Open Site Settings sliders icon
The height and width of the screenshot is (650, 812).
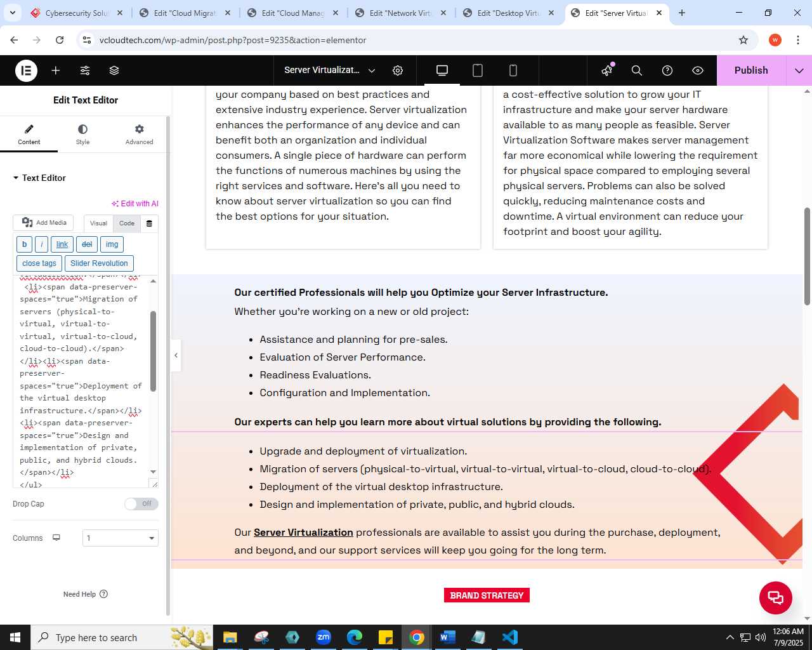(85, 70)
